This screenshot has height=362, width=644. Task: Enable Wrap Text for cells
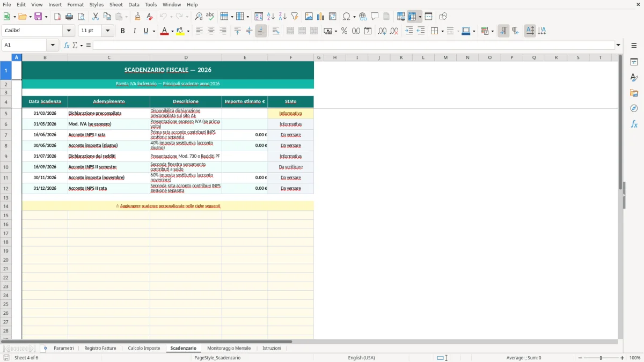pyautogui.click(x=276, y=31)
